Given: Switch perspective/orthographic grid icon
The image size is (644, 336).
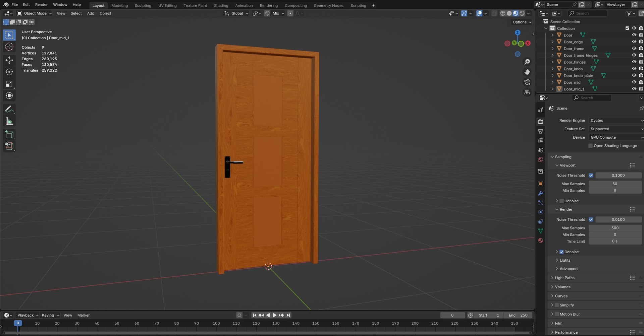Looking at the screenshot, I should (527, 92).
